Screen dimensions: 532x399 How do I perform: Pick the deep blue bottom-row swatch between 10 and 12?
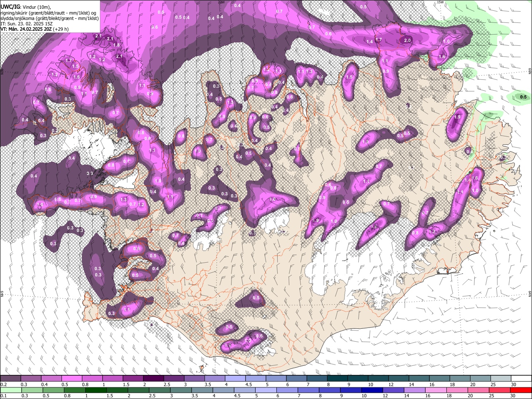click(372, 390)
